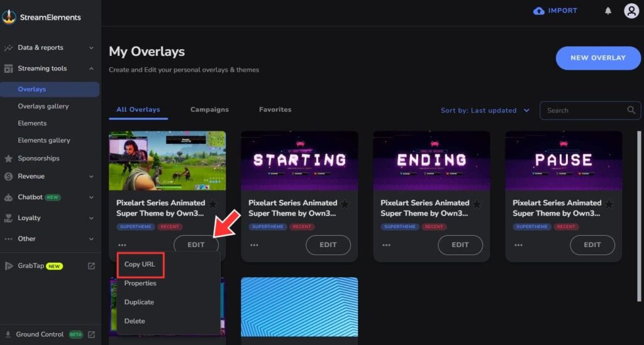The image size is (644, 345).
Task: Click the Chatbot robot icon
Action: 8,197
